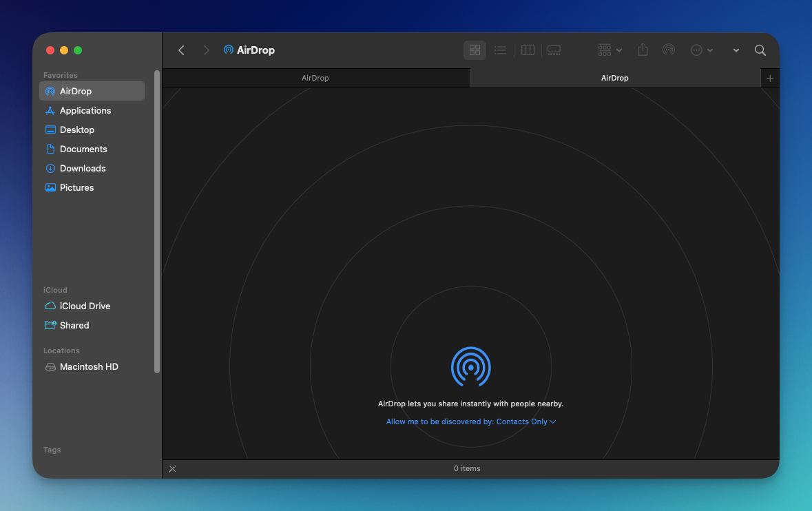Switch to gallery view in toolbar
The image size is (812, 511).
coord(554,50)
